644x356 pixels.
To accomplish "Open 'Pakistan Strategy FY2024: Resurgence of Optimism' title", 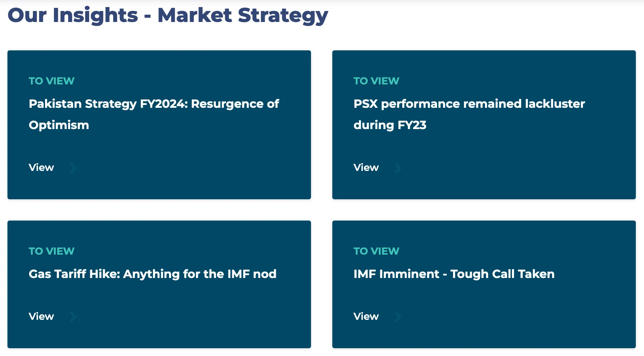I will (x=154, y=114).
